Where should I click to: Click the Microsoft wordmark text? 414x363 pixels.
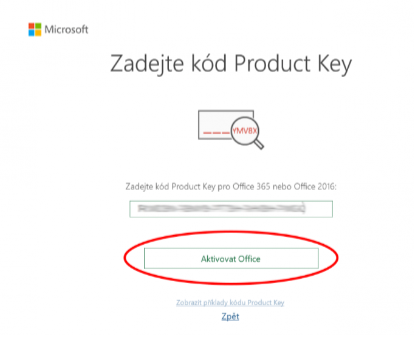tap(66, 29)
